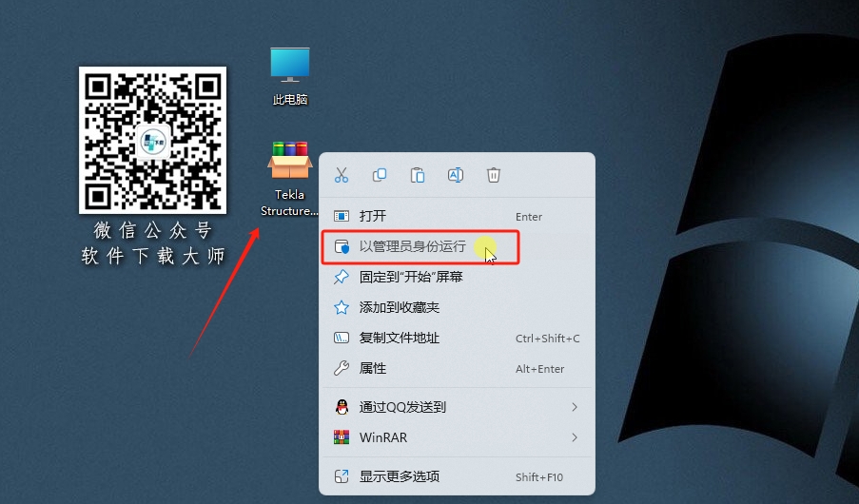This screenshot has width=859, height=504.
Task: Choose 复制文件地址 menu entry
Action: click(x=457, y=338)
